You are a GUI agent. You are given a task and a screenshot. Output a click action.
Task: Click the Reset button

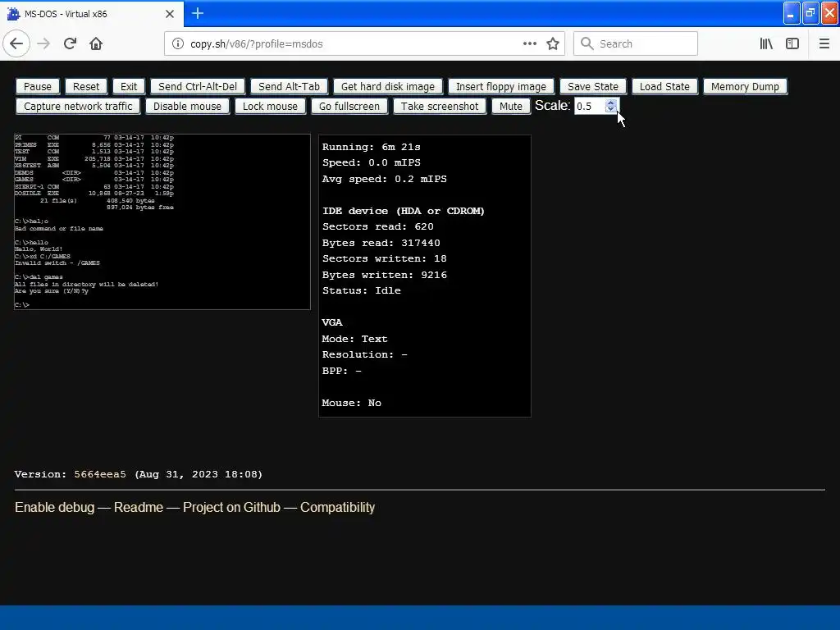click(86, 87)
